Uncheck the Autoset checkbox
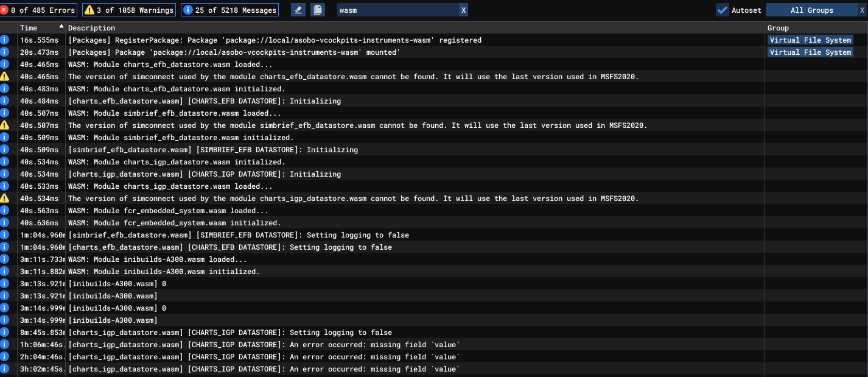868x377 pixels. pos(723,10)
